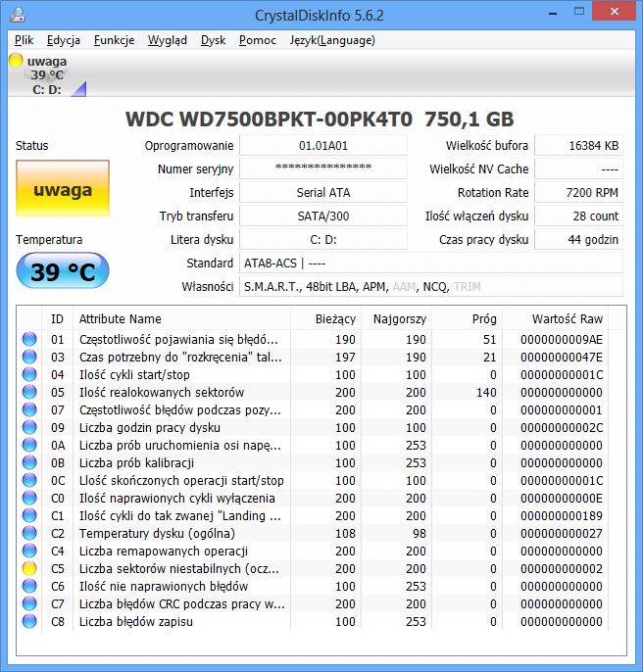Click the blue status icon for attribute 05
This screenshot has height=672, width=643.
point(29,392)
